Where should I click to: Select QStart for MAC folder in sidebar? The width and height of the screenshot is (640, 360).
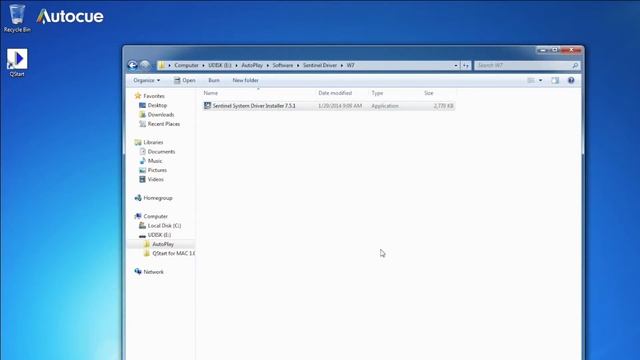tap(173, 253)
